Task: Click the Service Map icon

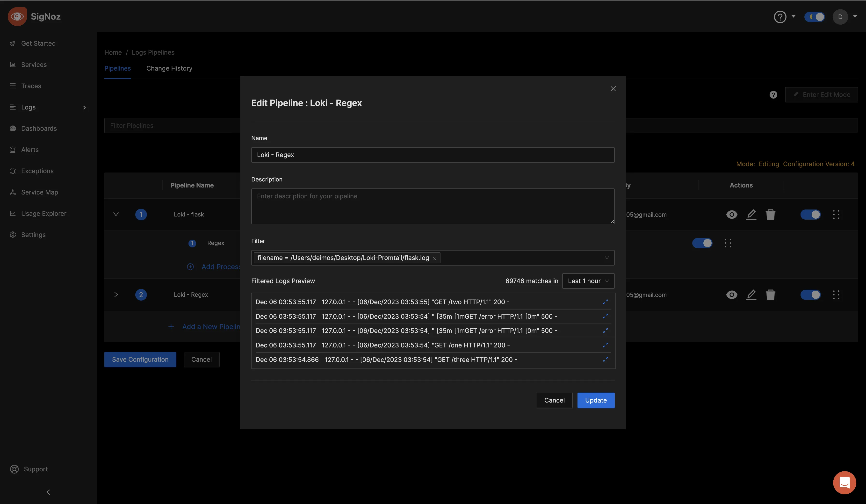Action: pos(13,192)
